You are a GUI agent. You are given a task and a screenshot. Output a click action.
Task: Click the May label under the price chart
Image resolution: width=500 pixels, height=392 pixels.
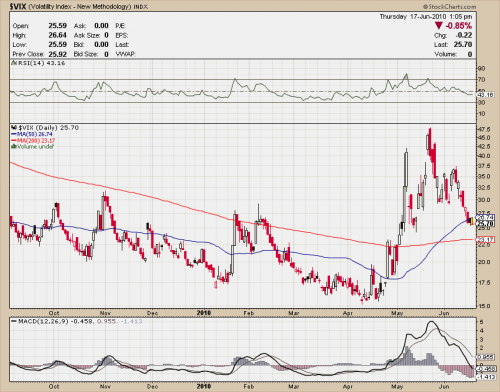397,313
